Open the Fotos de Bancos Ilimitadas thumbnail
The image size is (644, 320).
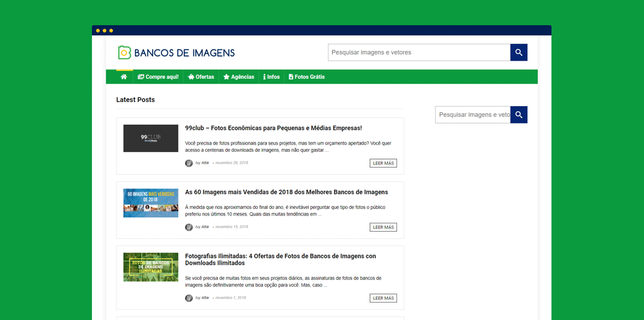point(151,267)
